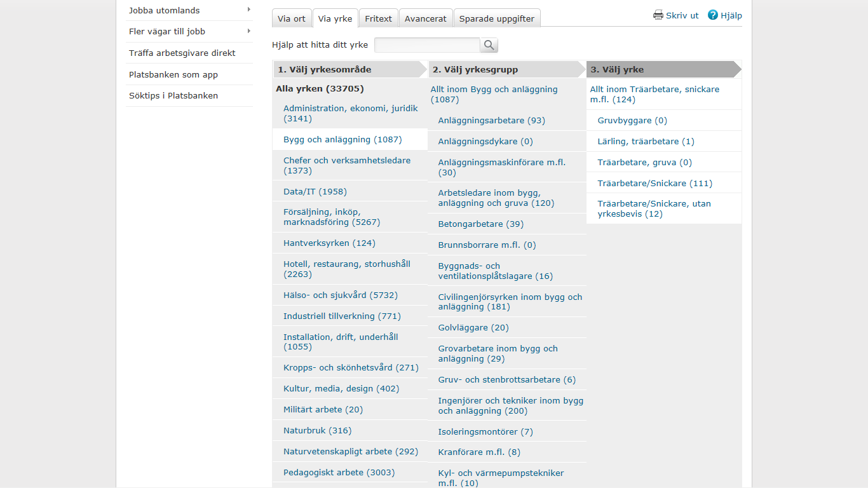Pick Civilingenjörsyrken inom bygg och anläggning
The width and height of the screenshot is (868, 488).
point(510,302)
